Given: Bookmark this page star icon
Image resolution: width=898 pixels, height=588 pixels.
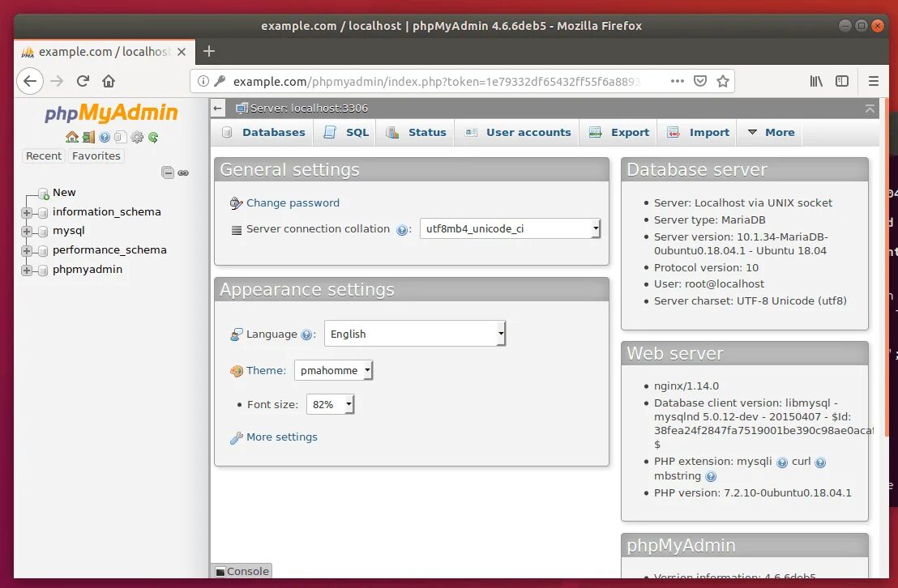Looking at the screenshot, I should 723,81.
